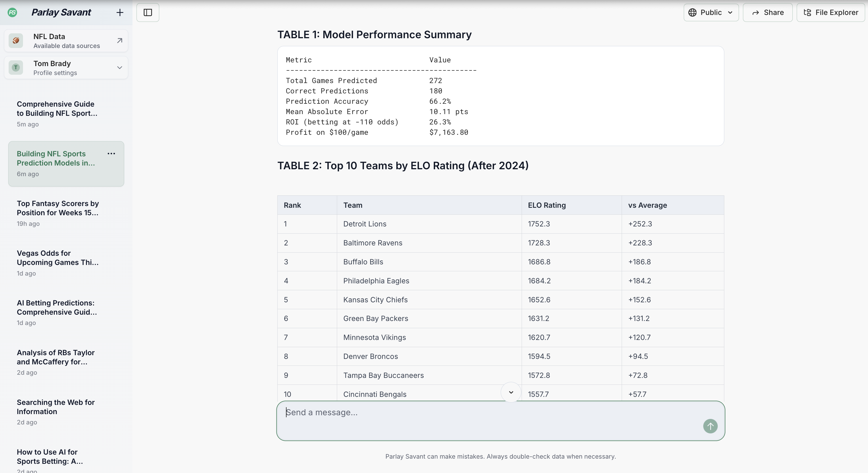The image size is (868, 473).
Task: Click Tom Brady avatar icon
Action: click(16, 68)
